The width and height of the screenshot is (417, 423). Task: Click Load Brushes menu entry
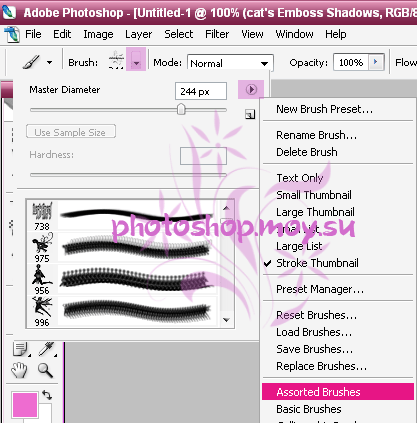click(314, 332)
